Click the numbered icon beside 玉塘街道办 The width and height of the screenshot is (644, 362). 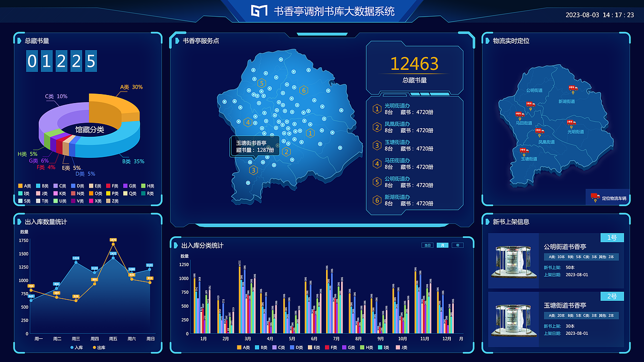coord(376,145)
